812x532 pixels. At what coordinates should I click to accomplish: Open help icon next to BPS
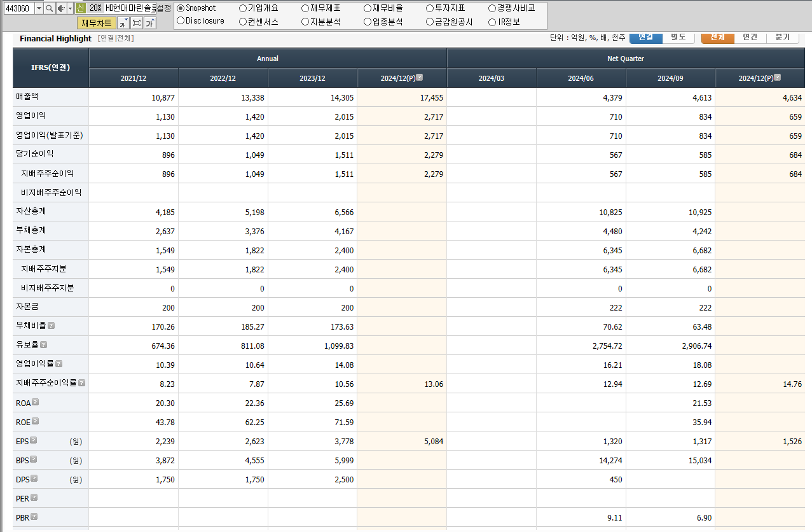coord(34,459)
